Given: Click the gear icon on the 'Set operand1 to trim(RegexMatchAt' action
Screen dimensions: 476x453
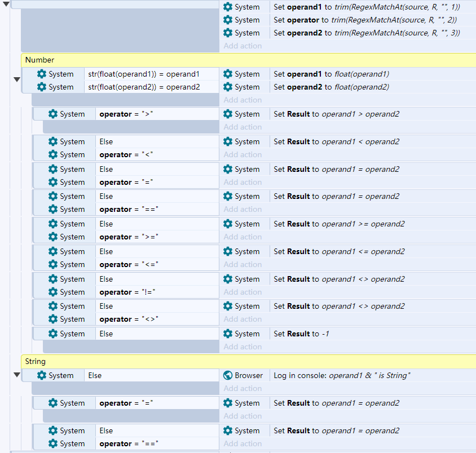Looking at the screenshot, I should 228,7.
